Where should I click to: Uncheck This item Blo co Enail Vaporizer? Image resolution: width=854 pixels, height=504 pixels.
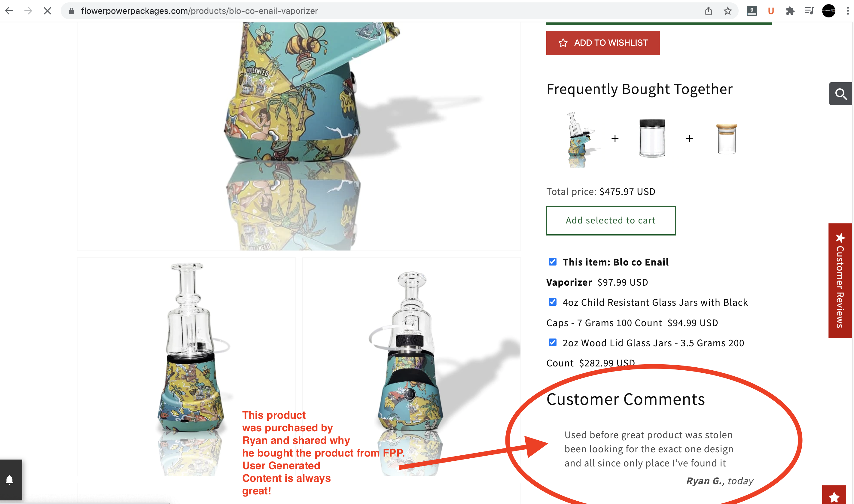(x=553, y=262)
